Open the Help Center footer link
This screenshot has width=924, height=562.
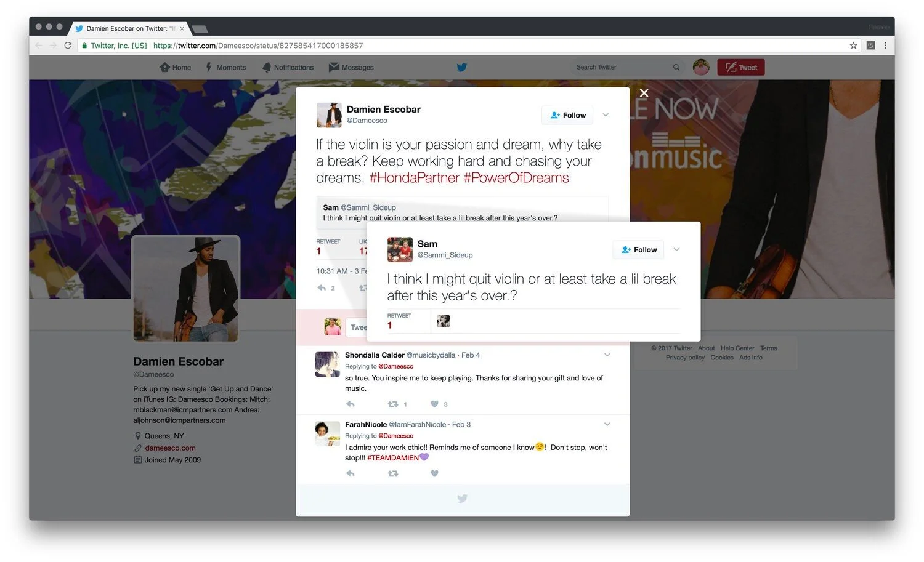pos(737,348)
